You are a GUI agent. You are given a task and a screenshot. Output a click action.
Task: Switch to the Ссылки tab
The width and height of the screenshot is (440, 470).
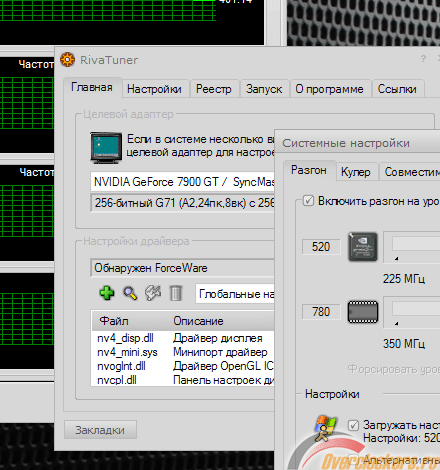pos(397,89)
